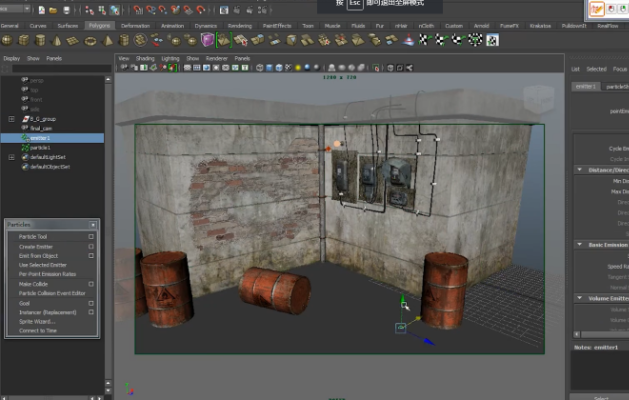Image resolution: width=629 pixels, height=400 pixels.
Task: Expand the B_G_group node in outliner
Action: (12, 119)
